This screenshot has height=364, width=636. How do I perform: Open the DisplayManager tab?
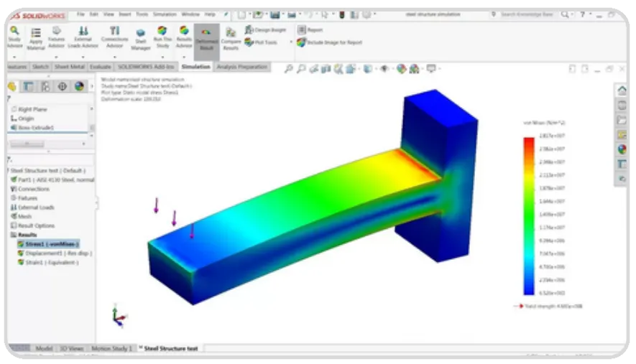point(79,86)
